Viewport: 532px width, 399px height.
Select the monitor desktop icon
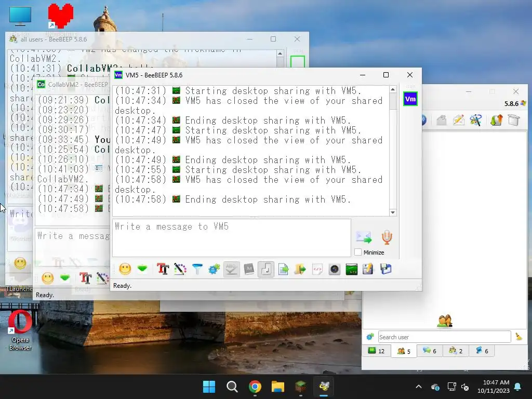tap(20, 16)
